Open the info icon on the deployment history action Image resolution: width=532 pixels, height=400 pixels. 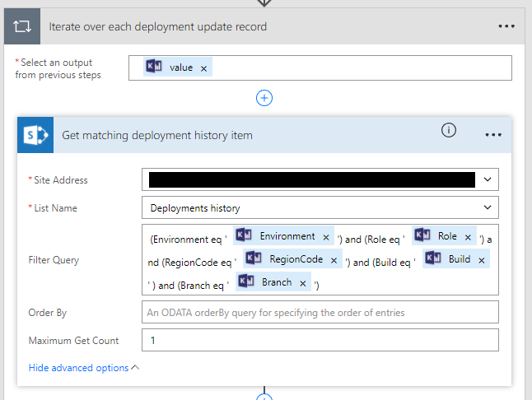tap(449, 130)
